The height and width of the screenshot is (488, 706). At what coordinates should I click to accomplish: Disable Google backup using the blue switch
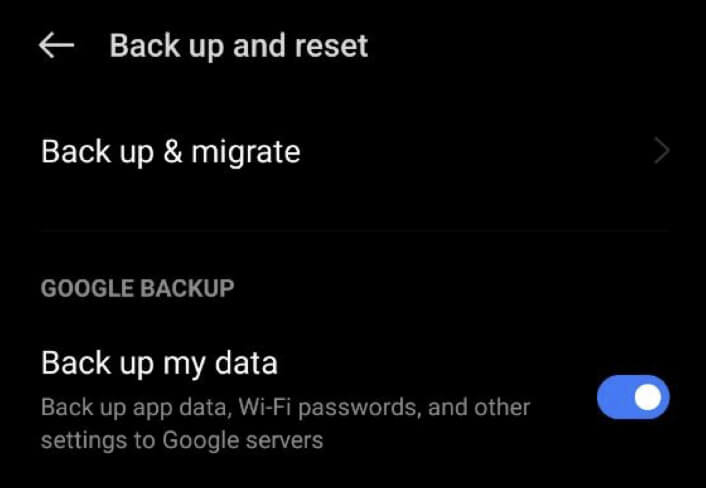point(632,397)
